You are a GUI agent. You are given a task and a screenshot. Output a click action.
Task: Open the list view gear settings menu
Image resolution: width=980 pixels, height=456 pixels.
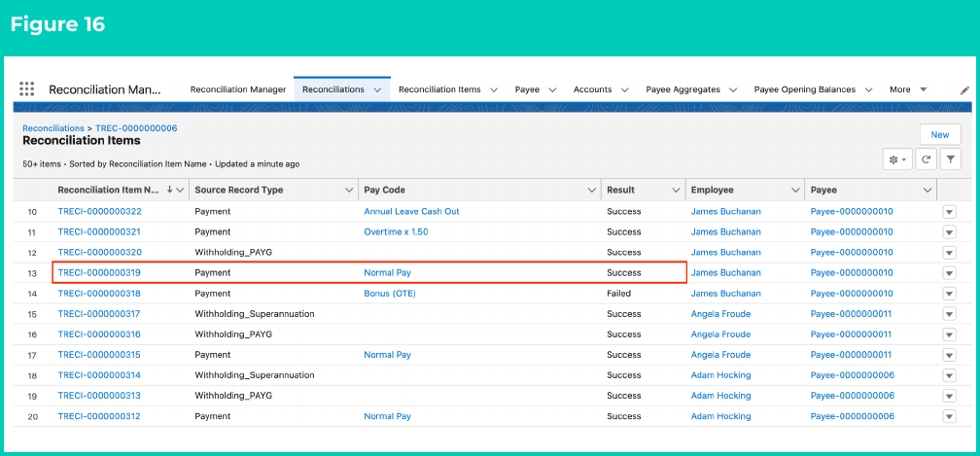[898, 159]
